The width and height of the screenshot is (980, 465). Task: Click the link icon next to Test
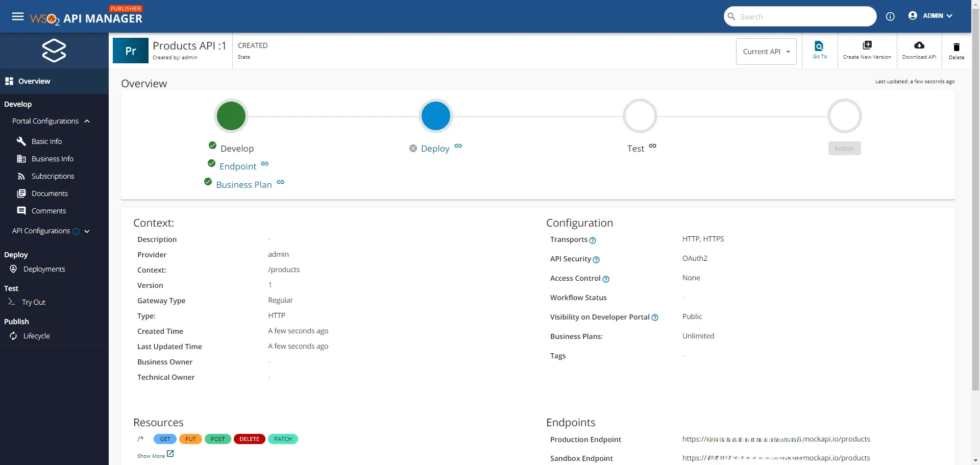click(652, 146)
